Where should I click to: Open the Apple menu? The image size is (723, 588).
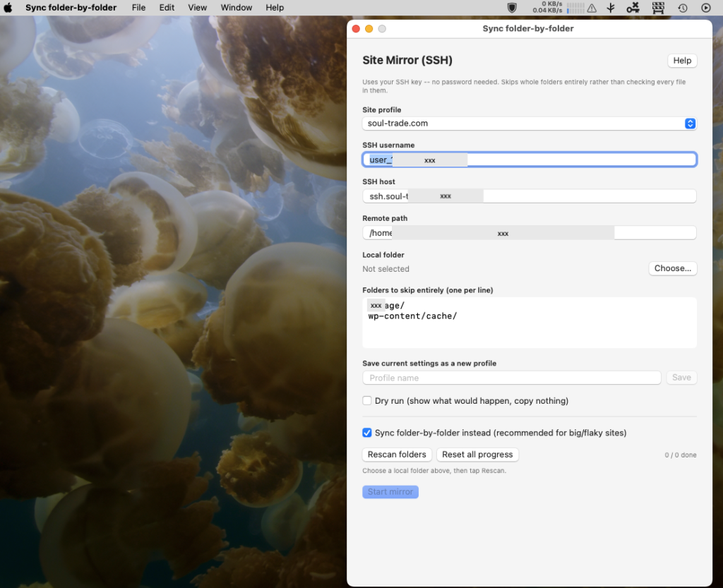click(8, 8)
